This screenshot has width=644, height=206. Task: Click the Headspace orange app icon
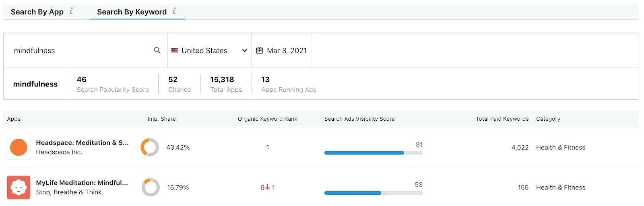19,147
